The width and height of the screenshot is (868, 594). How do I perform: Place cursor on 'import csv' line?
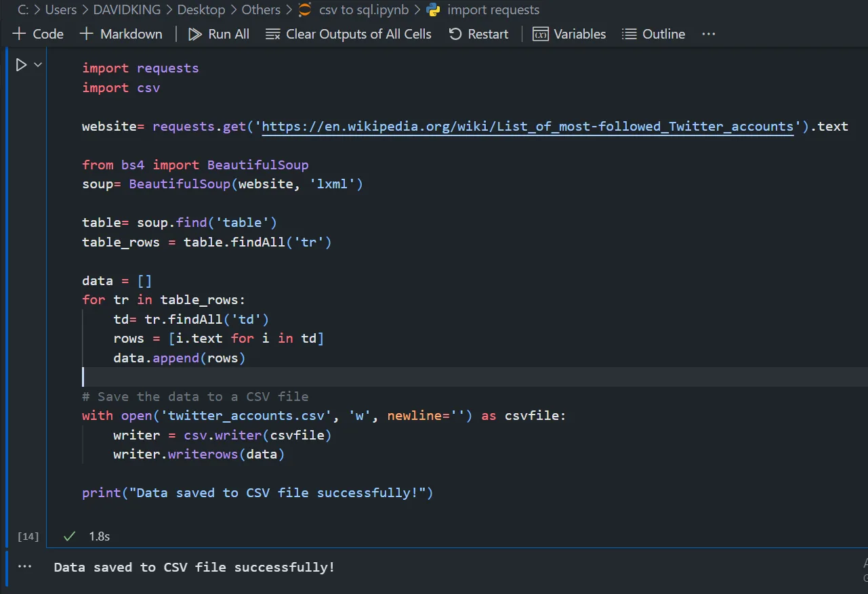pyautogui.click(x=121, y=88)
